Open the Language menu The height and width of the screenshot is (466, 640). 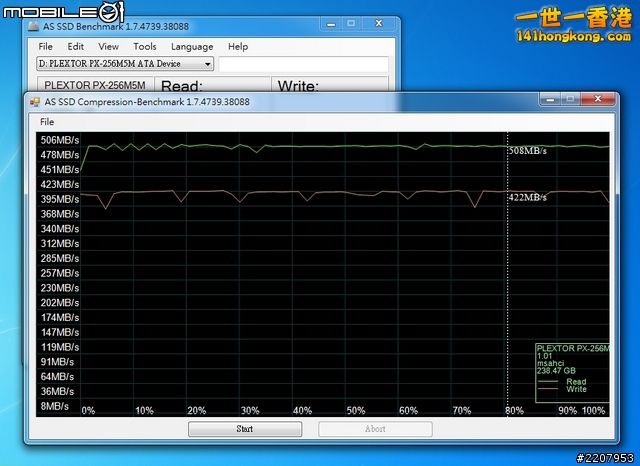tap(192, 46)
